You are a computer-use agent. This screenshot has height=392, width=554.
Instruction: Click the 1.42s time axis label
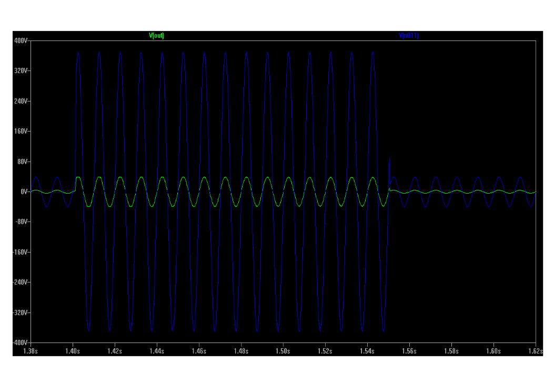(x=115, y=351)
